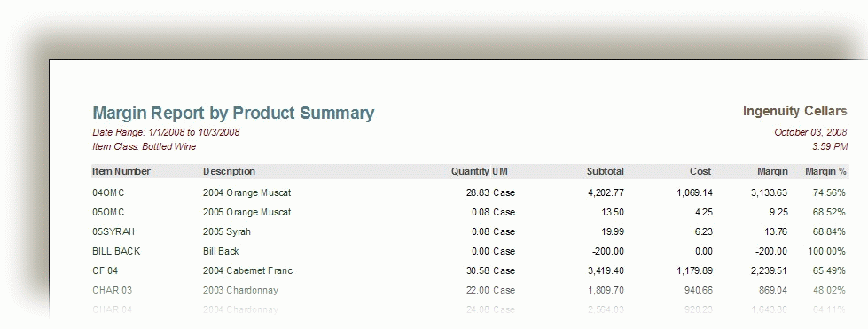Screen dimensions: 868x329
Task: Click the Ingenuity Cellars company name
Action: 795,112
